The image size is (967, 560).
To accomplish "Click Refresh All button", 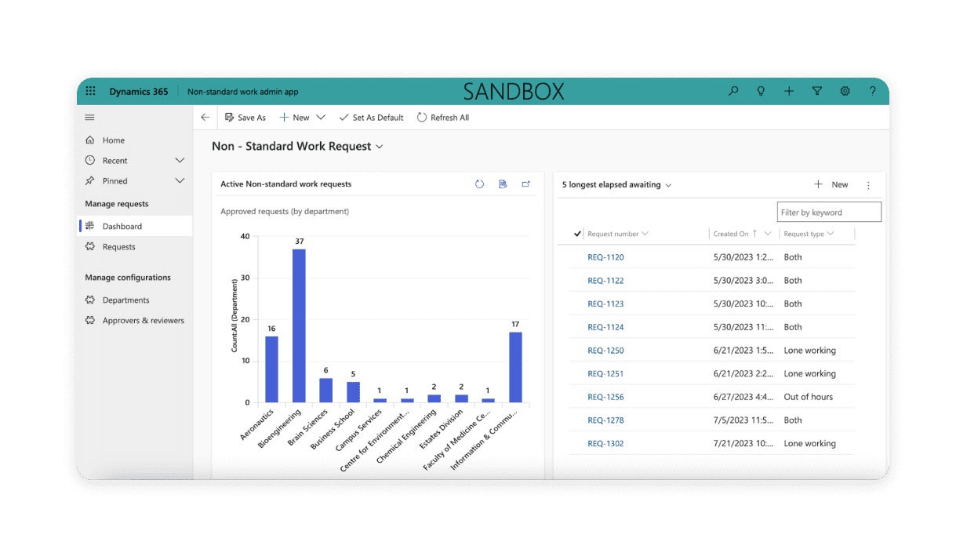I will click(x=443, y=118).
